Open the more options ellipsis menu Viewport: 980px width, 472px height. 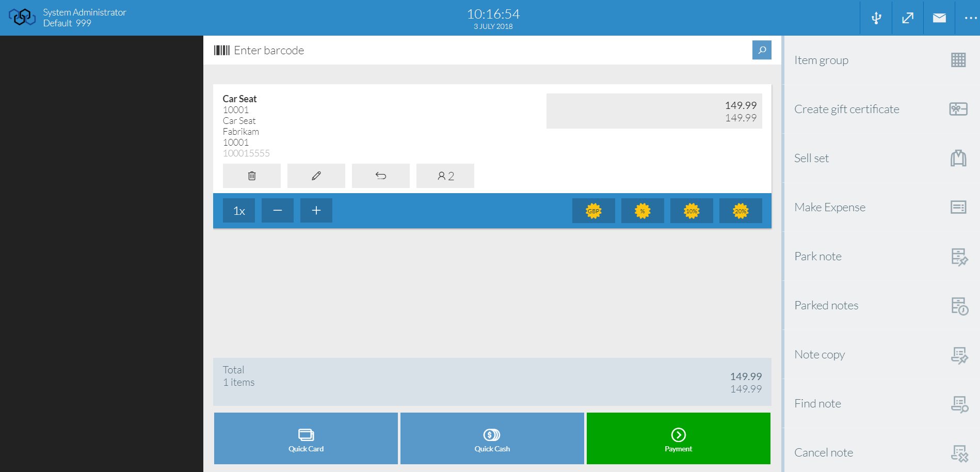tap(970, 18)
